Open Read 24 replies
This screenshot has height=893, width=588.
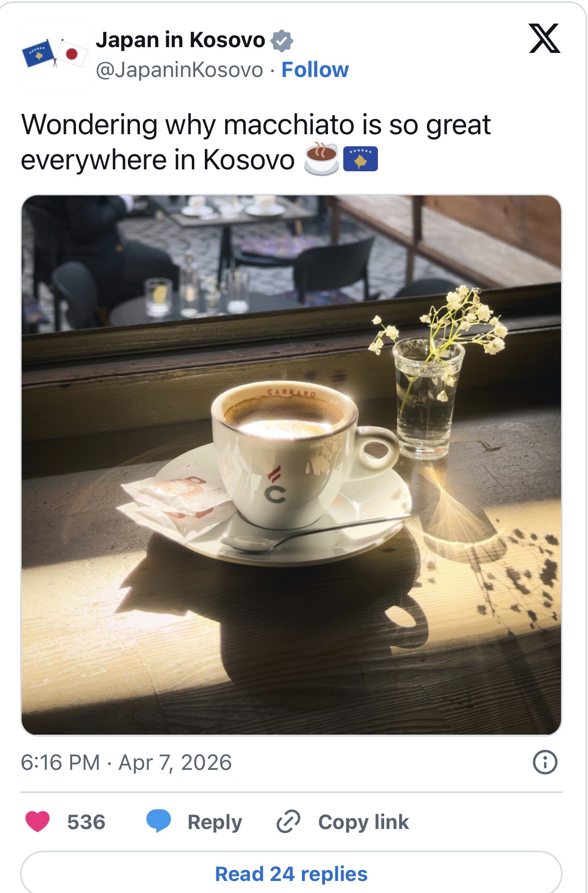pyautogui.click(x=291, y=874)
